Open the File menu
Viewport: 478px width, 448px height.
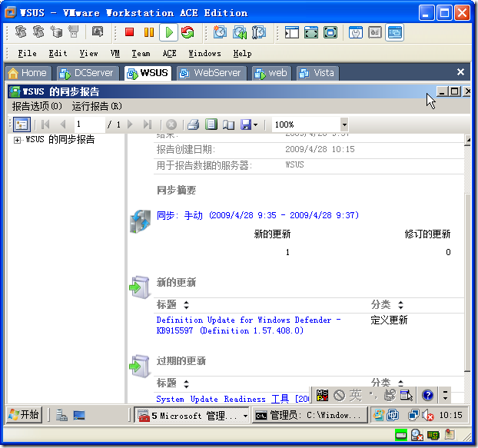(x=27, y=53)
